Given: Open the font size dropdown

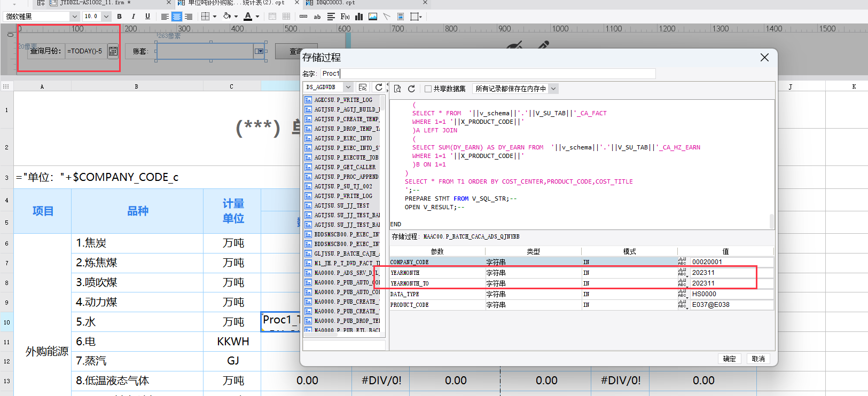Looking at the screenshot, I should [x=106, y=17].
